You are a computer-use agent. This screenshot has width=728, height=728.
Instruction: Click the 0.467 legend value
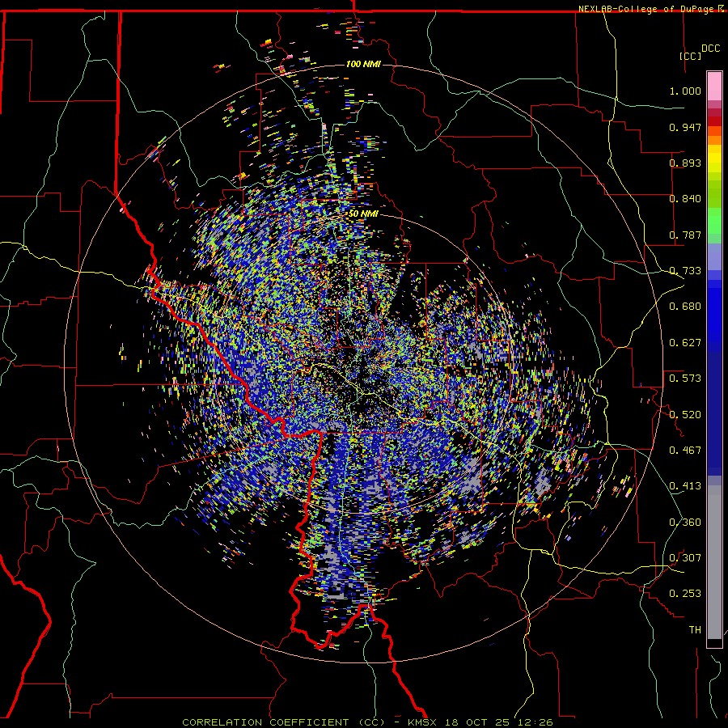point(685,451)
